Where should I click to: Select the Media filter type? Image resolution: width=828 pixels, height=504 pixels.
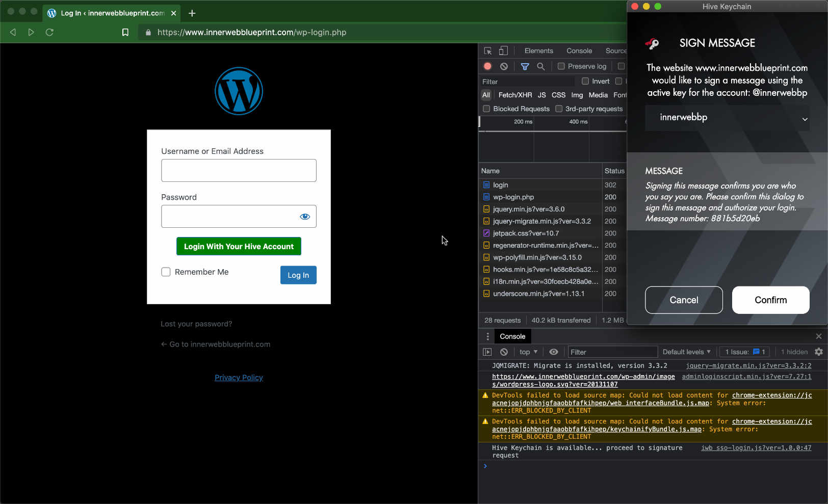pyautogui.click(x=598, y=95)
